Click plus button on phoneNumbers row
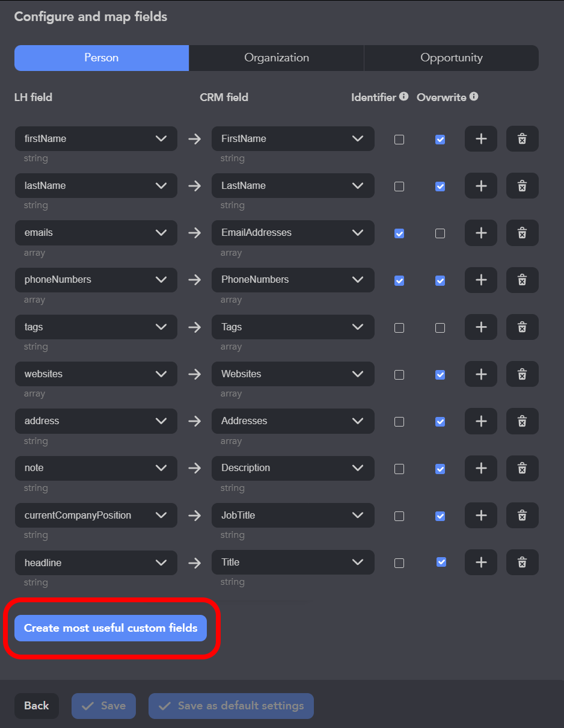This screenshot has width=564, height=728. 480,280
